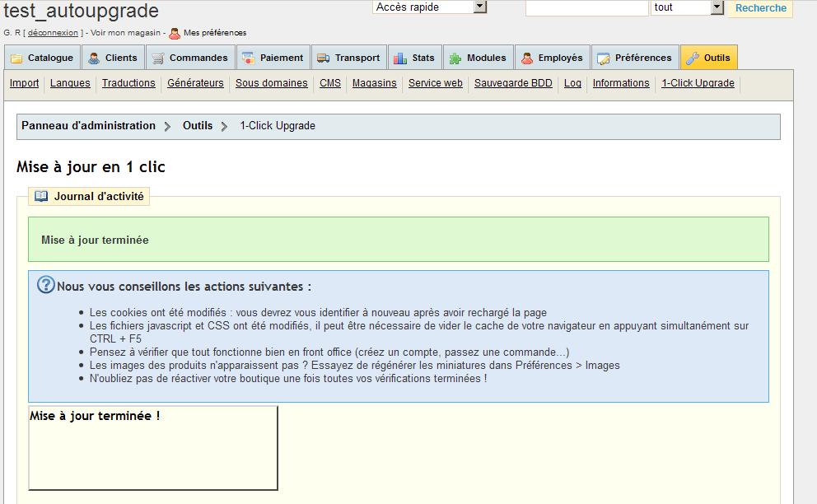
Task: Open the Stats tab
Action: pos(415,58)
